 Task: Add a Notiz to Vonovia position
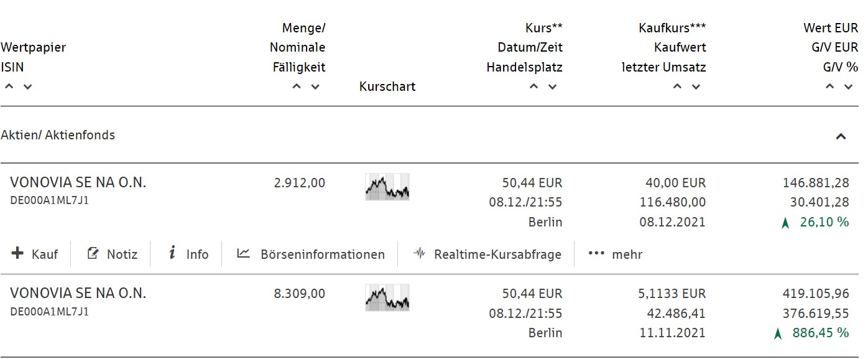[x=112, y=254]
